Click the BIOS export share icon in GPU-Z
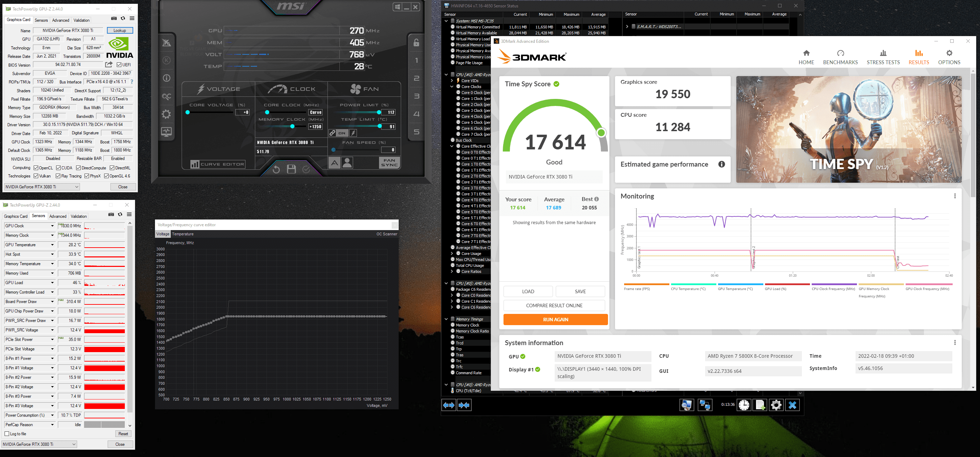 coord(109,65)
